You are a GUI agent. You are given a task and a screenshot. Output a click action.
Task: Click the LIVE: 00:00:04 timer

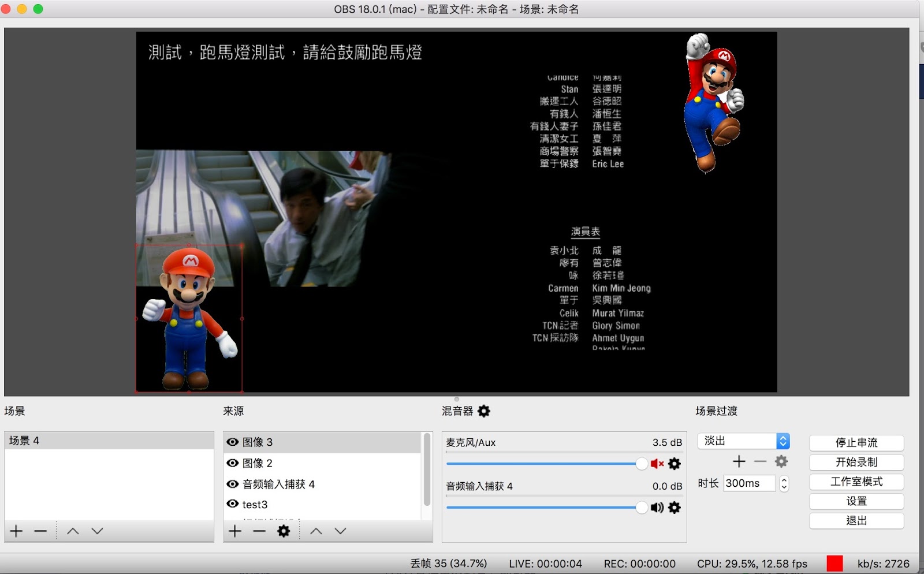click(x=546, y=564)
